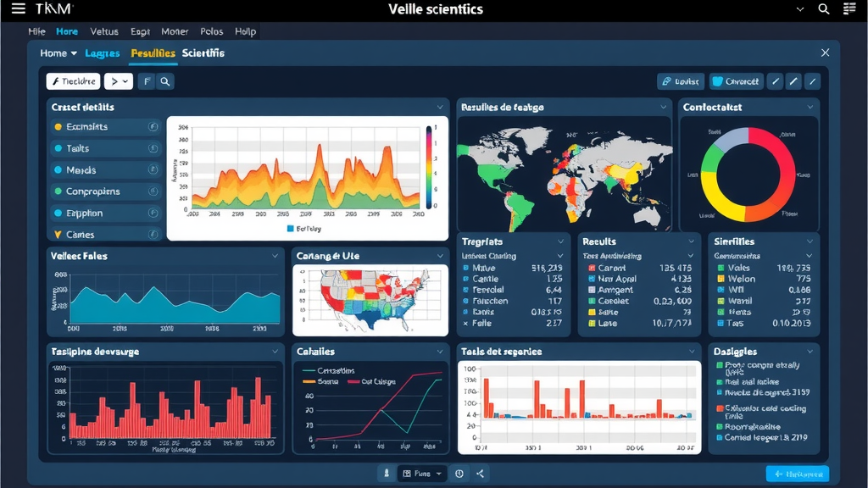Click the US map thumbnail in Cartang panel
This screenshot has width=868, height=488.
370,300
